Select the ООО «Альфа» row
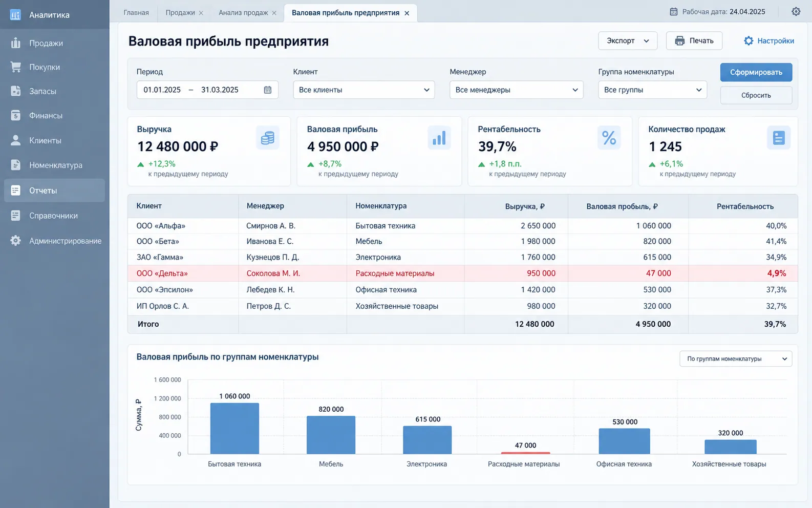Viewport: 812px width, 508px height. click(462, 226)
